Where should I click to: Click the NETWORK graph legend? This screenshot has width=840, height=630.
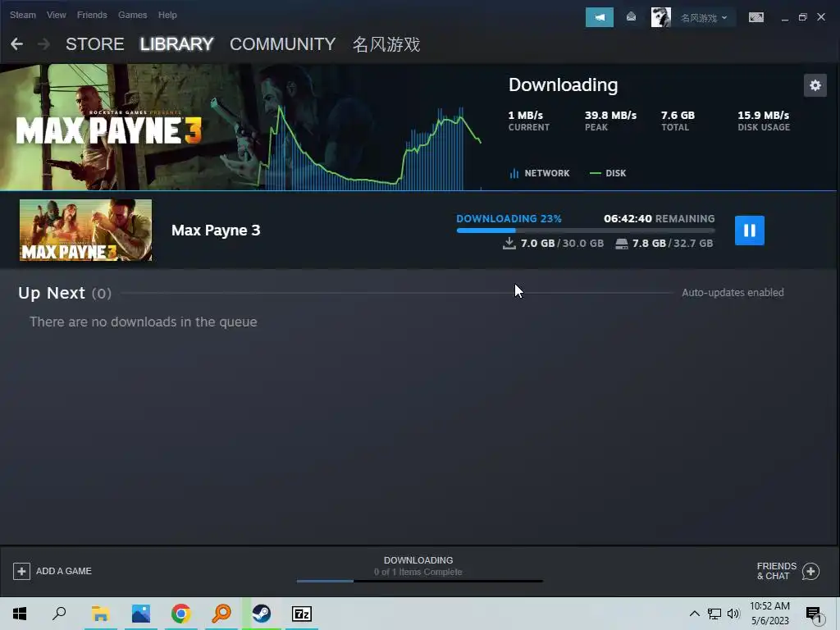[x=540, y=173]
